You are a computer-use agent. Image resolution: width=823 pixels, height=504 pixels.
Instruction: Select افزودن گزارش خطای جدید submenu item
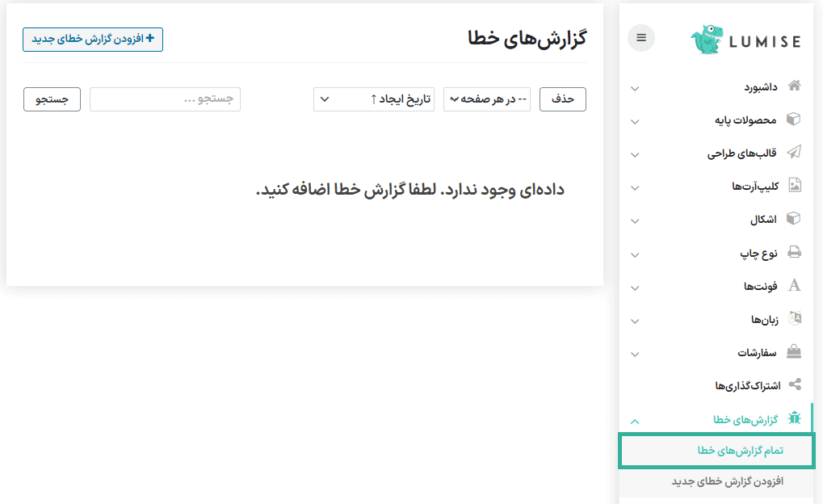(x=717, y=481)
